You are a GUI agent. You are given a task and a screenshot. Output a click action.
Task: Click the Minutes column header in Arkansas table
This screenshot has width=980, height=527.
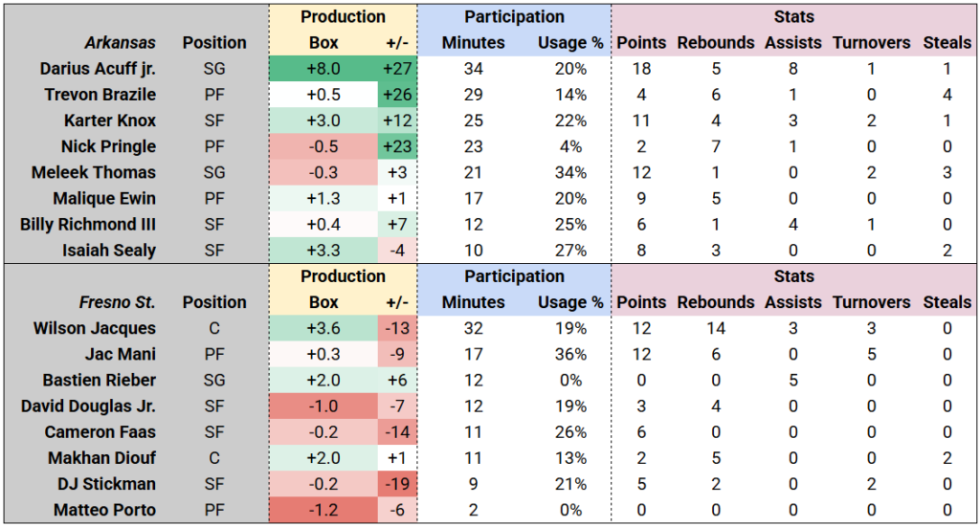tap(473, 43)
